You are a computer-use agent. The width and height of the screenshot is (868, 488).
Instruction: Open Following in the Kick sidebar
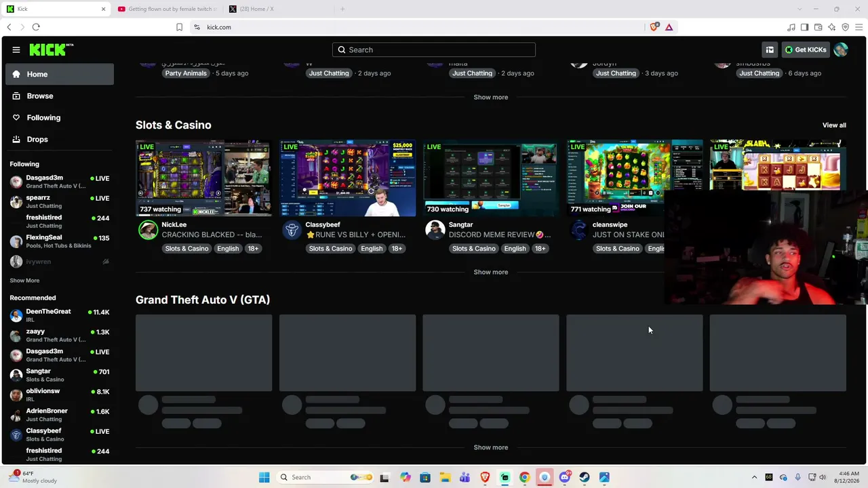(60, 117)
